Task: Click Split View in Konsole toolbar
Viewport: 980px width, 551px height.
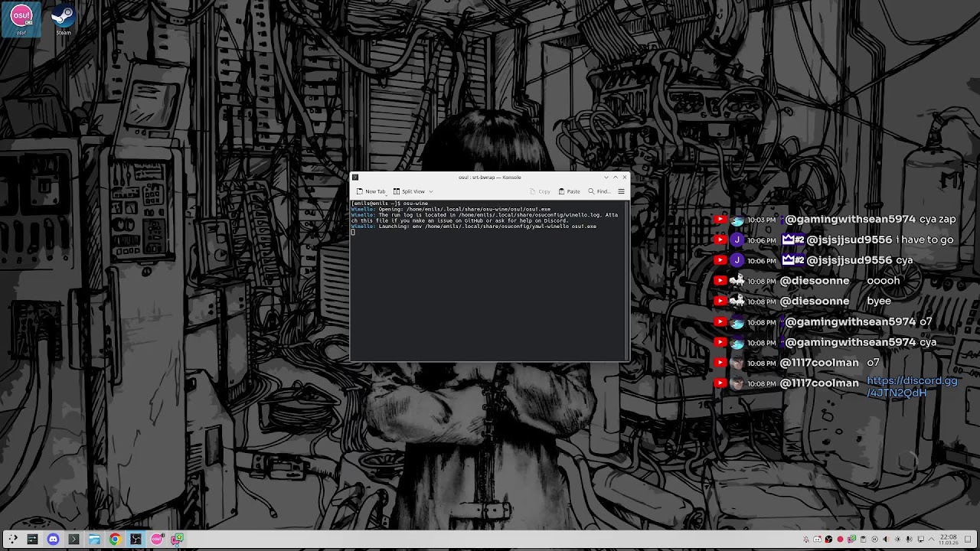Action: pos(409,191)
